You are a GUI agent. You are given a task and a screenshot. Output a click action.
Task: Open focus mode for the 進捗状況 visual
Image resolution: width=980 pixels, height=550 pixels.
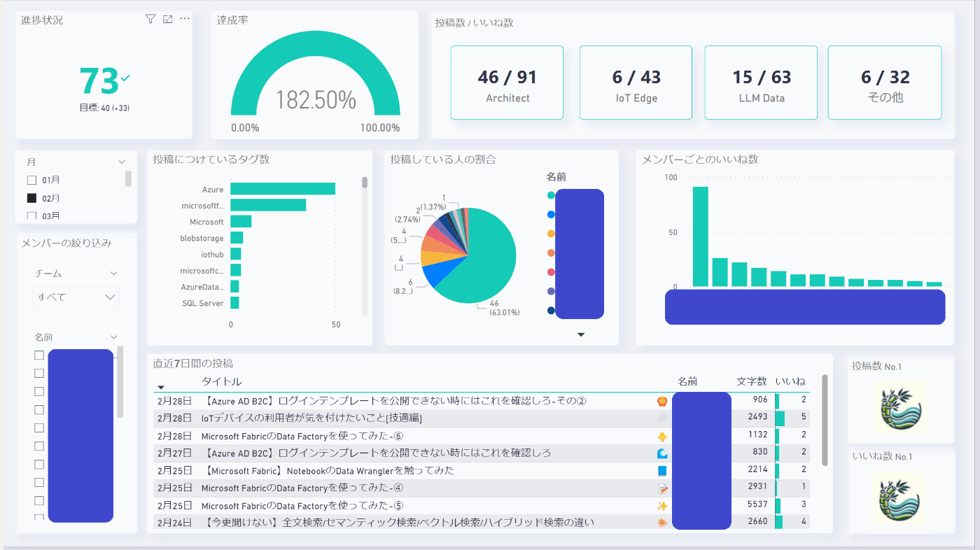click(168, 19)
